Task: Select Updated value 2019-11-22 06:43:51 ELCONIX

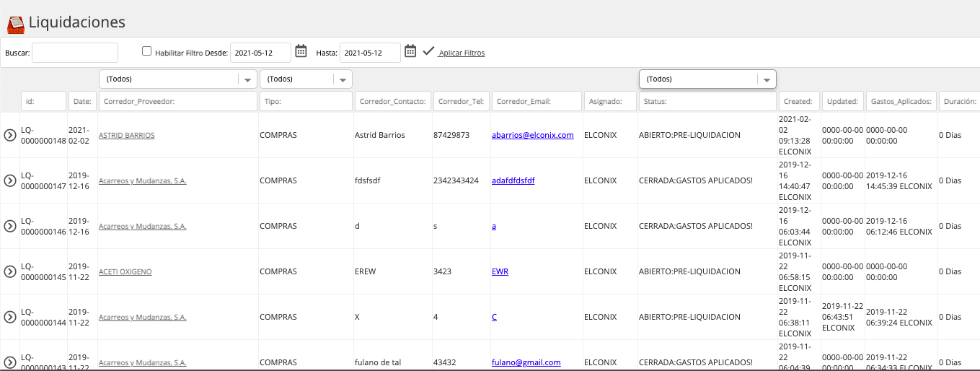Action: (x=842, y=317)
